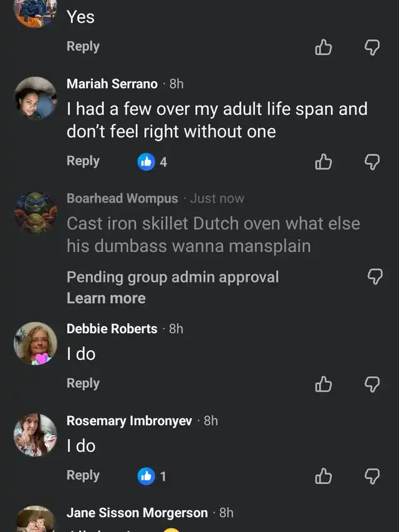View the like count on Rosemary's comment

(x=152, y=476)
